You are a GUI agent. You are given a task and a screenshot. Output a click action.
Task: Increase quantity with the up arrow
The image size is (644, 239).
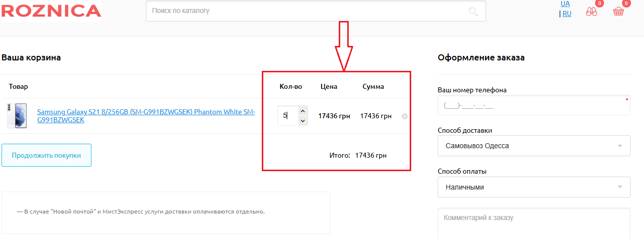tap(303, 111)
